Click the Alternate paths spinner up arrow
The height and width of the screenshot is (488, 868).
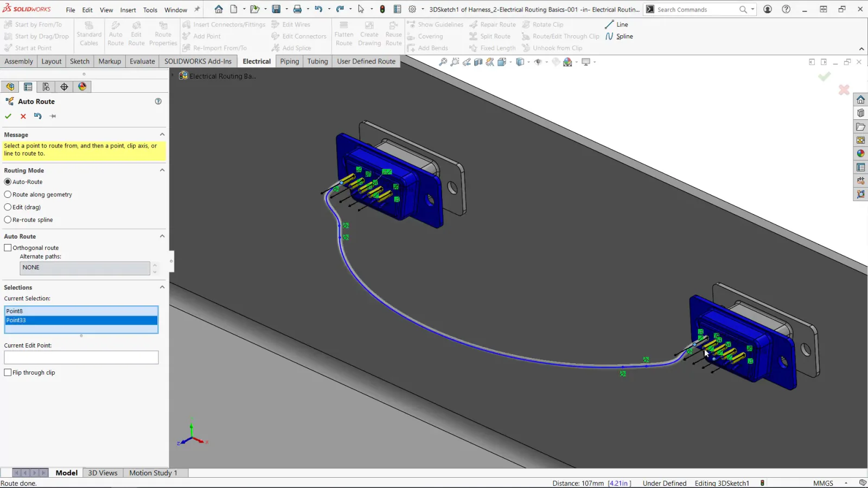pyautogui.click(x=155, y=265)
